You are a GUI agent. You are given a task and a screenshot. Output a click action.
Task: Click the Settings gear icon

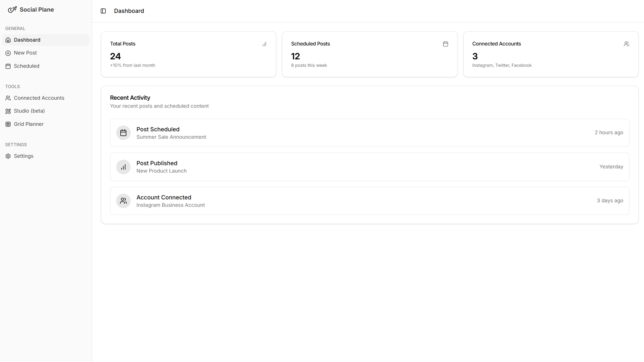coord(8,156)
